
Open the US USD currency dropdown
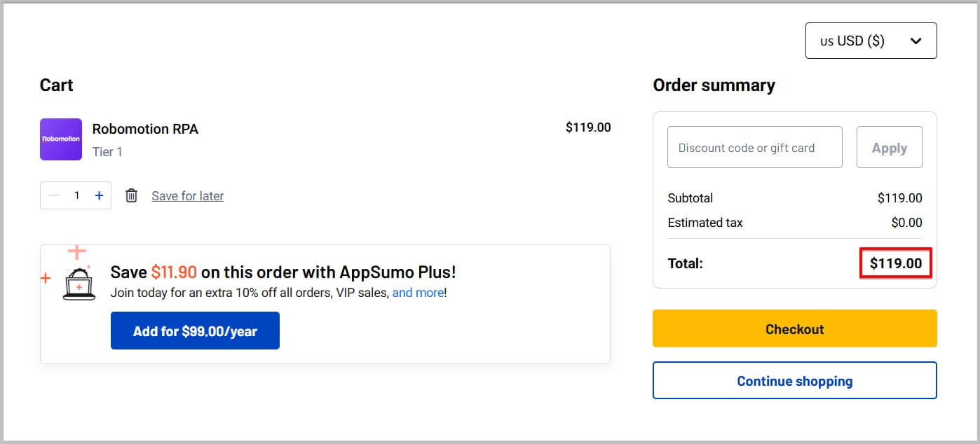[871, 41]
